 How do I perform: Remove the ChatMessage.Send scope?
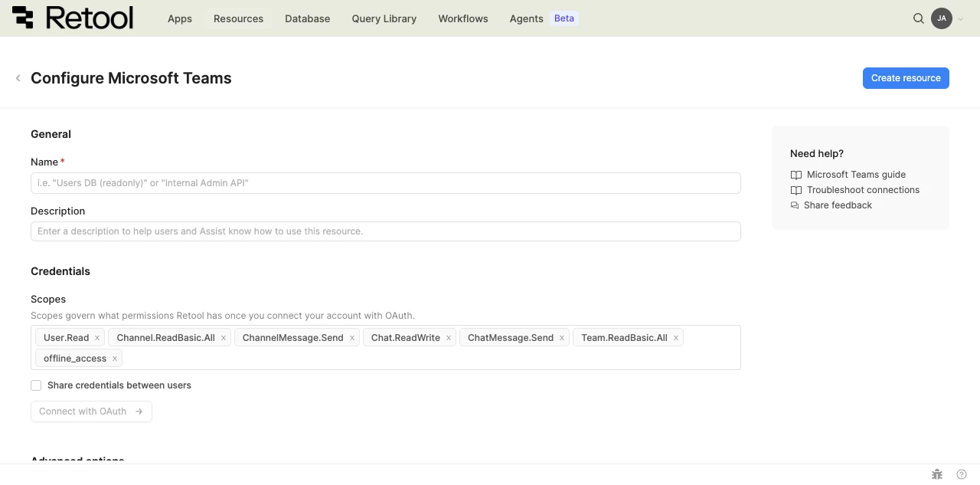click(x=562, y=338)
